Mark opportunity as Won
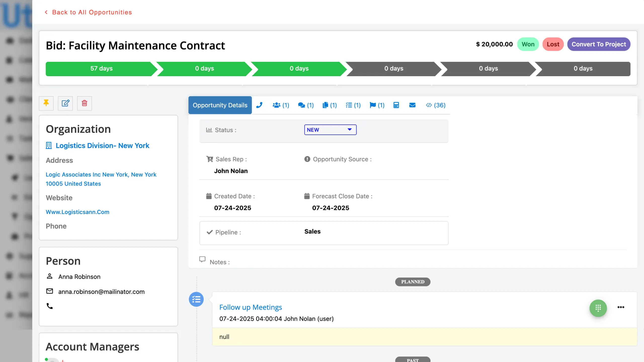The width and height of the screenshot is (644, 362). 528,44
